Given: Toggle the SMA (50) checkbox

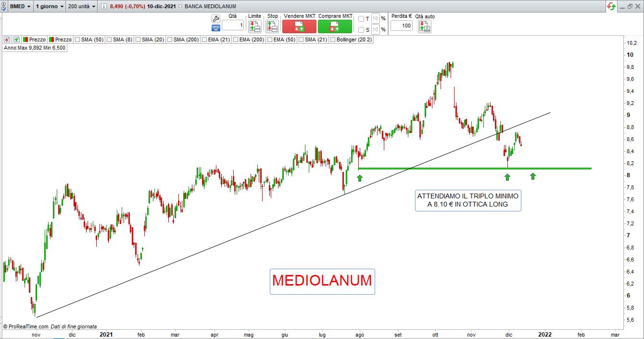Looking at the screenshot, I should [x=77, y=39].
